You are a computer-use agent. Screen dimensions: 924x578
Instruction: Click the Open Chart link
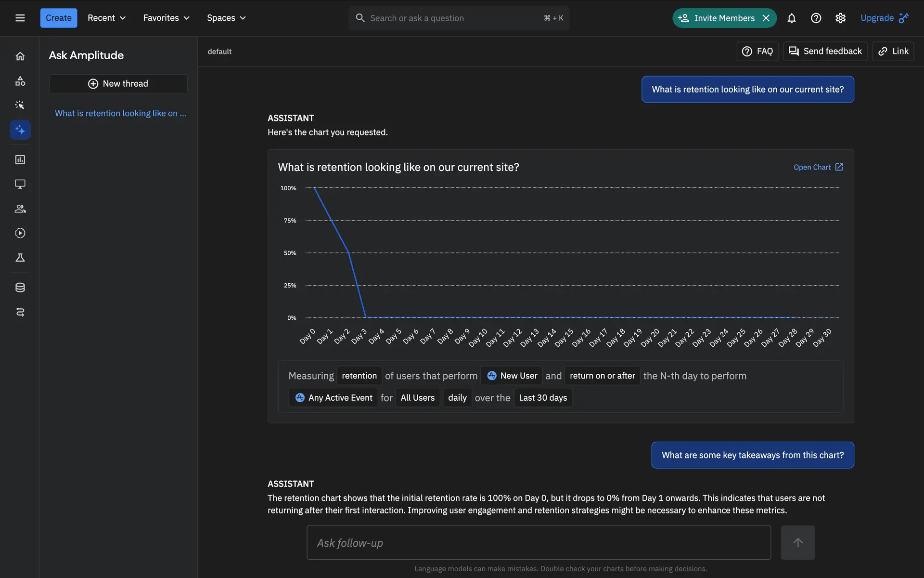pos(818,167)
